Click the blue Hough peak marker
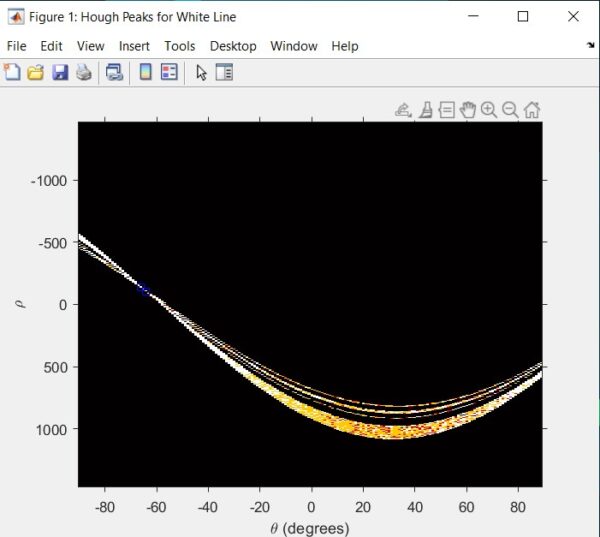This screenshot has height=537, width=600. click(x=144, y=289)
